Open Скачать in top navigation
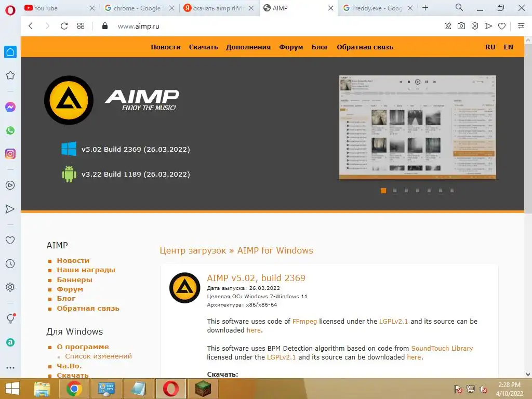Image resolution: width=532 pixels, height=399 pixels. pos(203,47)
